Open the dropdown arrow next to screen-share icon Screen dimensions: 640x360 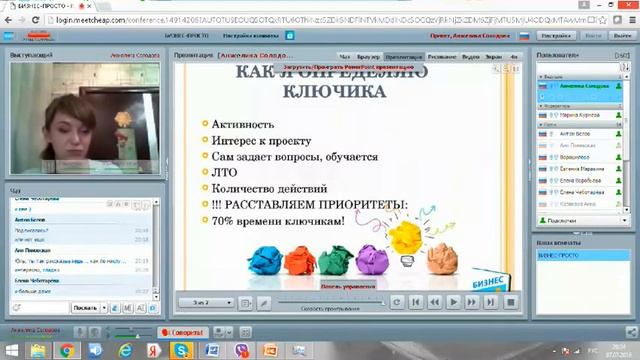229,333
